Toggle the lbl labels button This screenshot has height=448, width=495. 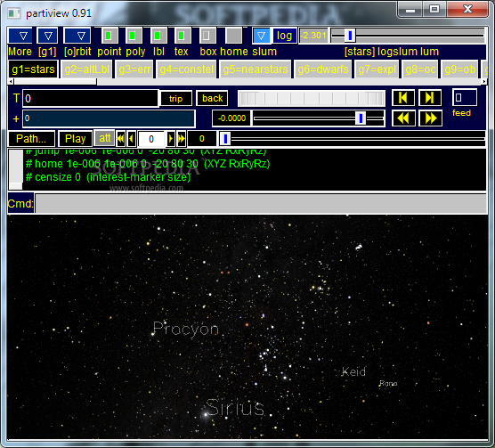[x=158, y=36]
